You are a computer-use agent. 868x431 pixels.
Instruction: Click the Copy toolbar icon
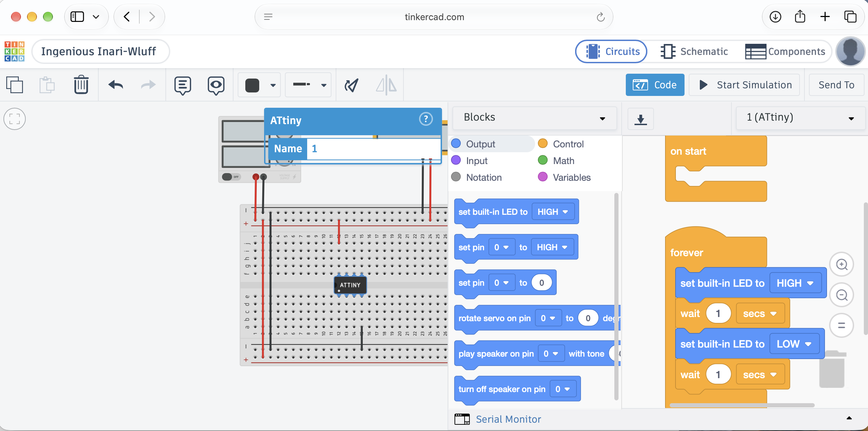(15, 85)
